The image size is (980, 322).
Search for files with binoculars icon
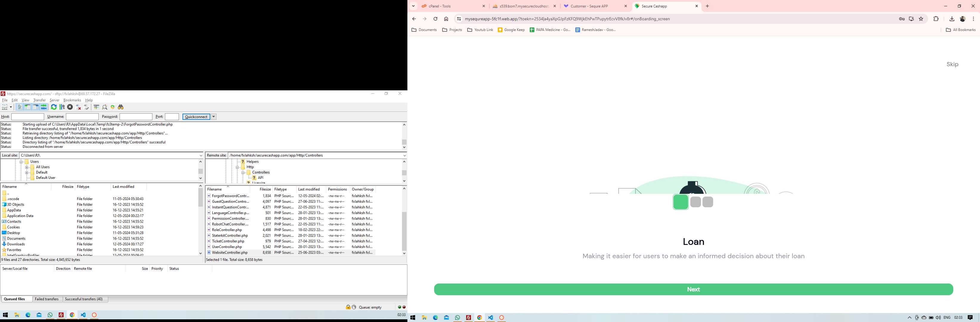tap(120, 107)
